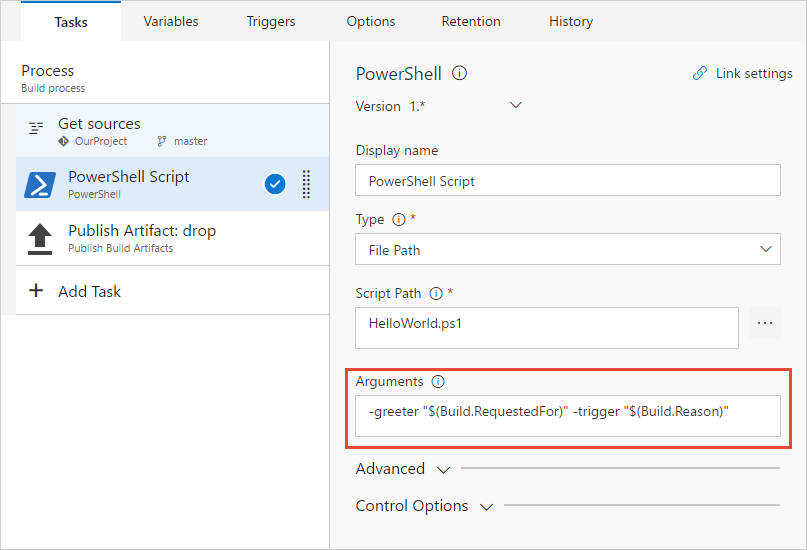The height and width of the screenshot is (550, 807).
Task: Switch to the Variables tab
Action: [x=171, y=21]
